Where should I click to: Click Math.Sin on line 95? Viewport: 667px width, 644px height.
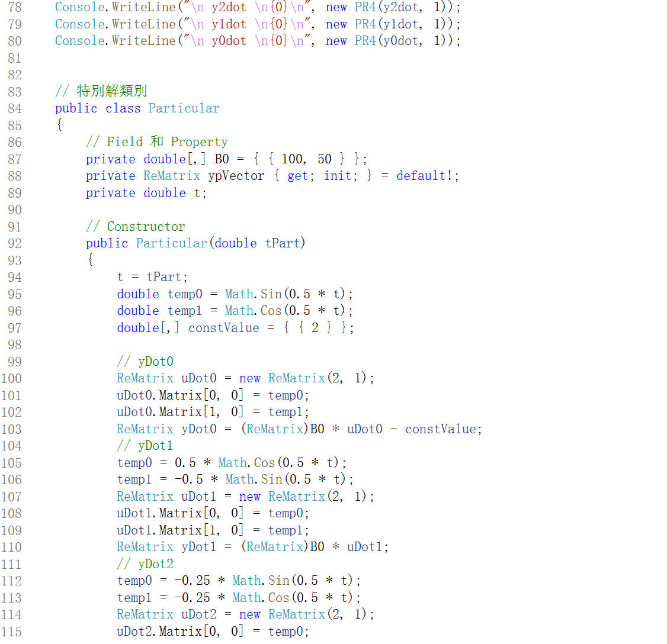(x=253, y=294)
